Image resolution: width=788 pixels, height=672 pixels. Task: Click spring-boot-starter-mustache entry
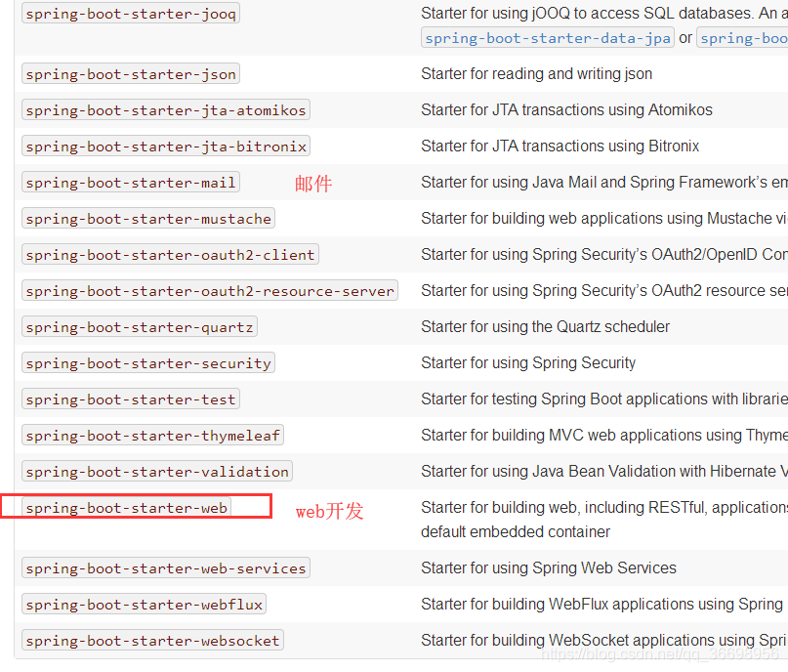click(148, 219)
